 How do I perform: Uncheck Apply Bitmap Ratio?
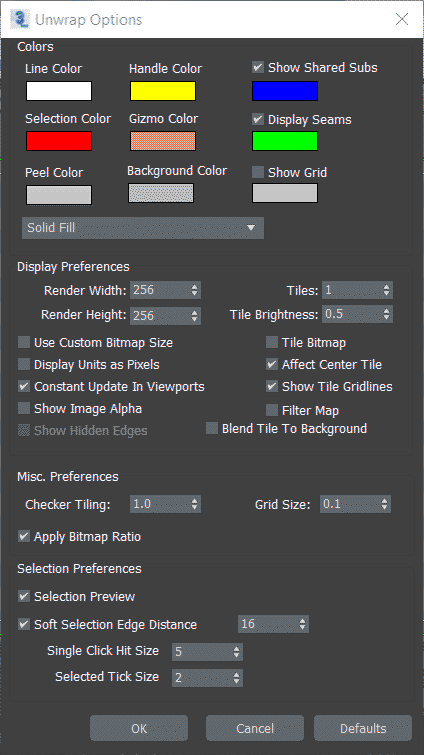pos(24,536)
